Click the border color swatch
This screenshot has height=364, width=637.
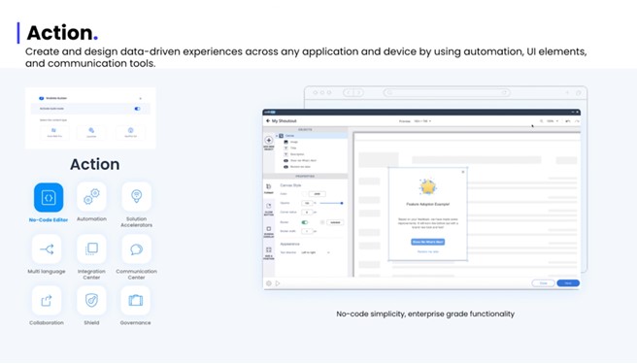[322, 222]
